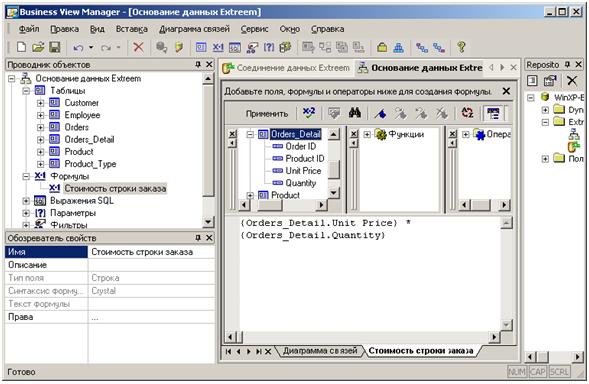Open the Правка menu
The width and height of the screenshot is (589, 384).
[x=64, y=29]
